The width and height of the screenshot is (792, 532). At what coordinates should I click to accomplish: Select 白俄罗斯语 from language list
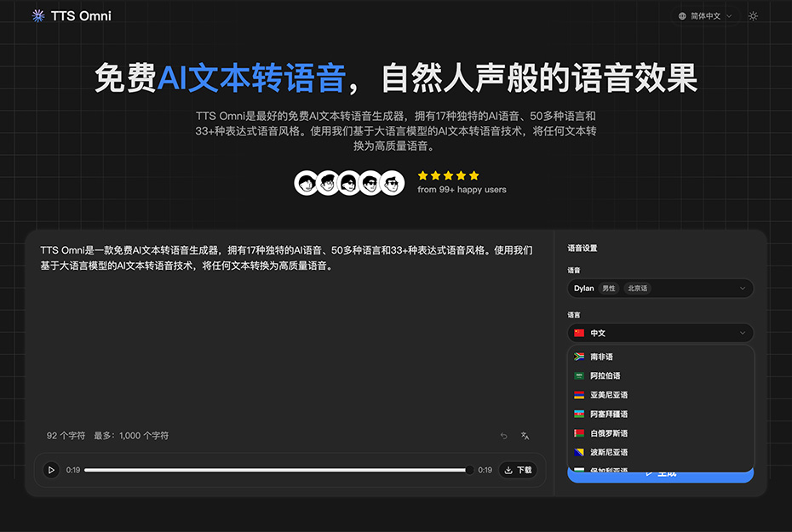pos(660,433)
